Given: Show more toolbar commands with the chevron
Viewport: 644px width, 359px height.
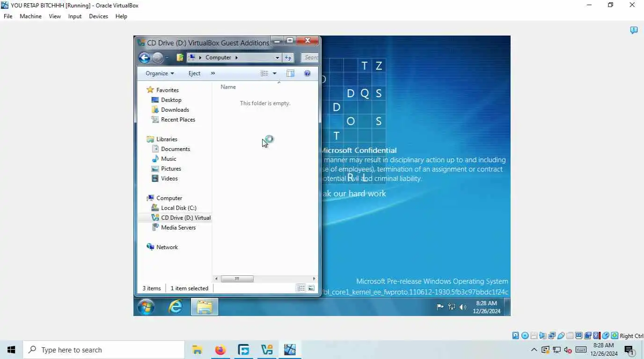Looking at the screenshot, I should pos(213,73).
